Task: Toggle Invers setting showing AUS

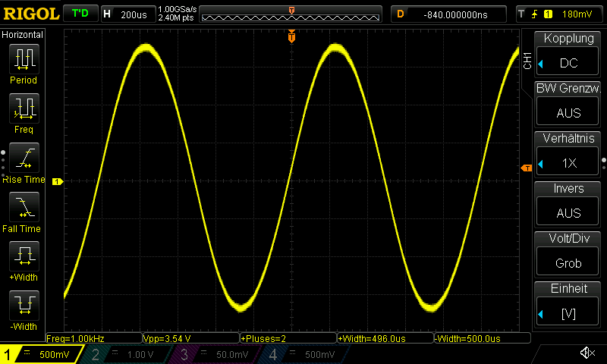Action: [x=568, y=206]
